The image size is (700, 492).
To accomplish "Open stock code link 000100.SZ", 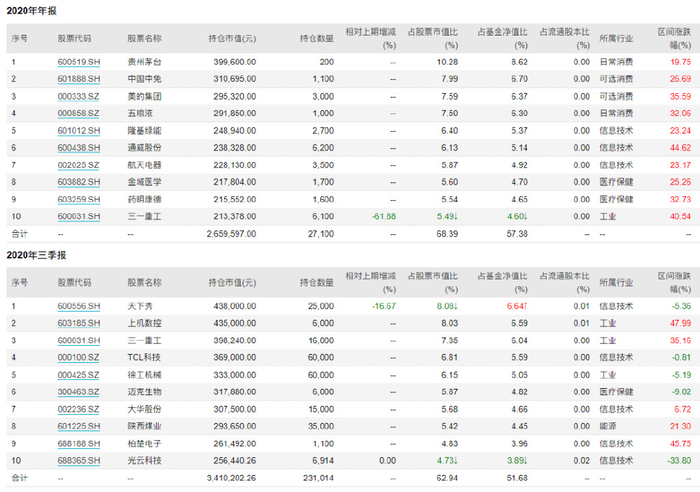I will click(78, 358).
